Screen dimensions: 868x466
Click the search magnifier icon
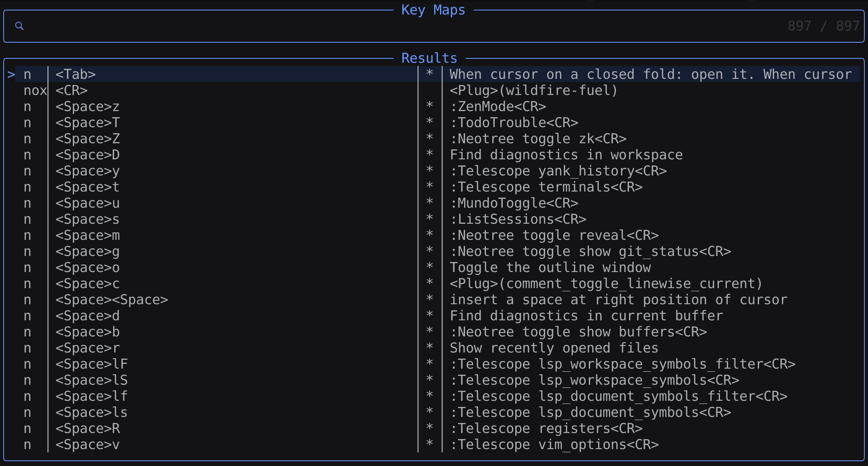click(x=19, y=26)
